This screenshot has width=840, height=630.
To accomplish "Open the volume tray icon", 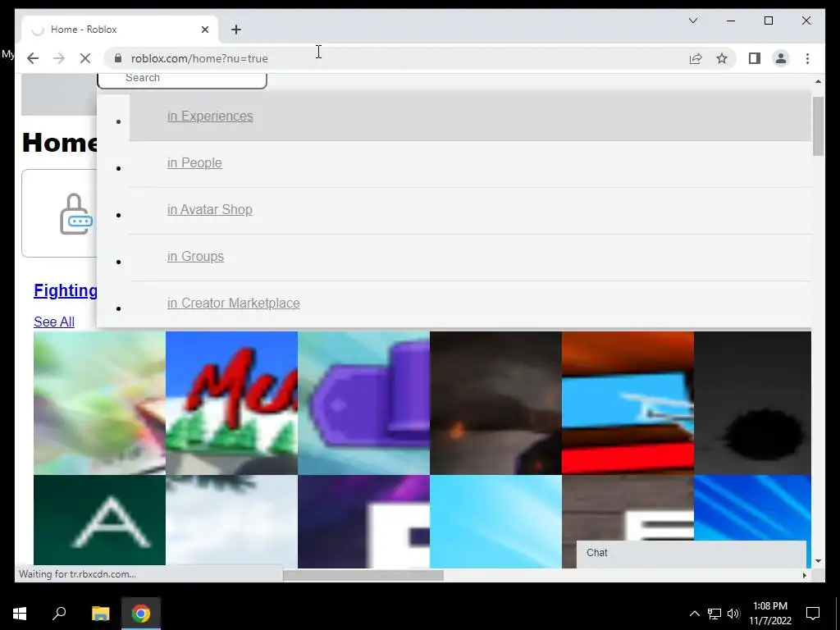I will coord(733,614).
